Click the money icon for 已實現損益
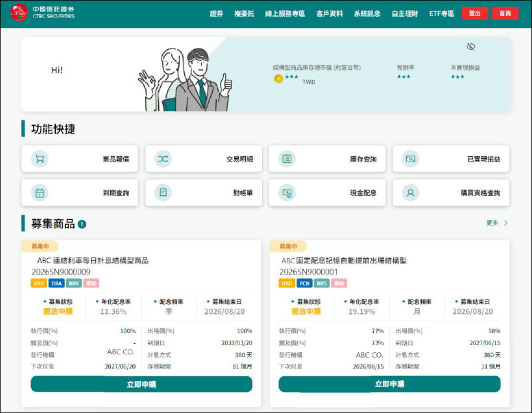The image size is (532, 413). [x=410, y=159]
